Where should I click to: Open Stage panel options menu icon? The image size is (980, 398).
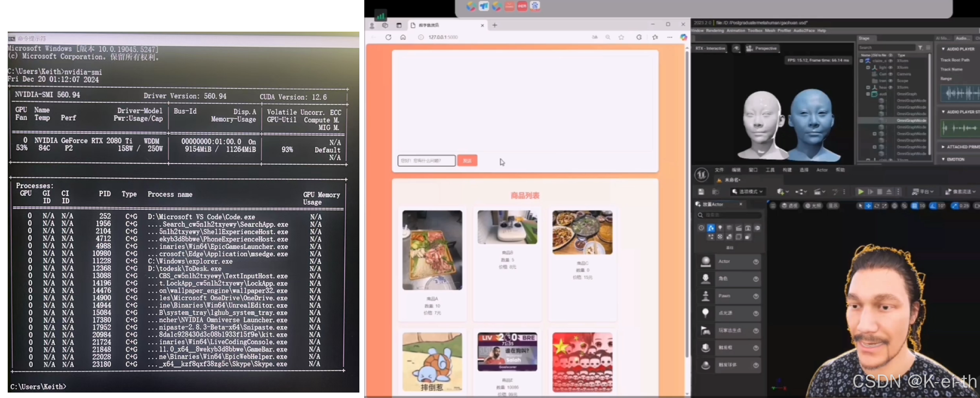click(x=928, y=47)
